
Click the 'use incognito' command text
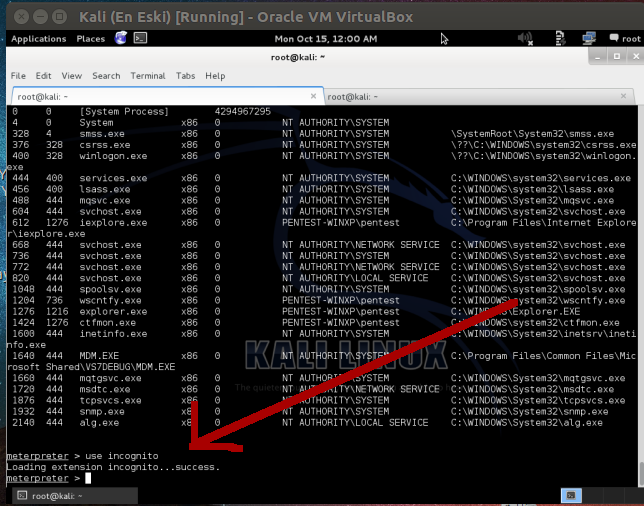122,456
